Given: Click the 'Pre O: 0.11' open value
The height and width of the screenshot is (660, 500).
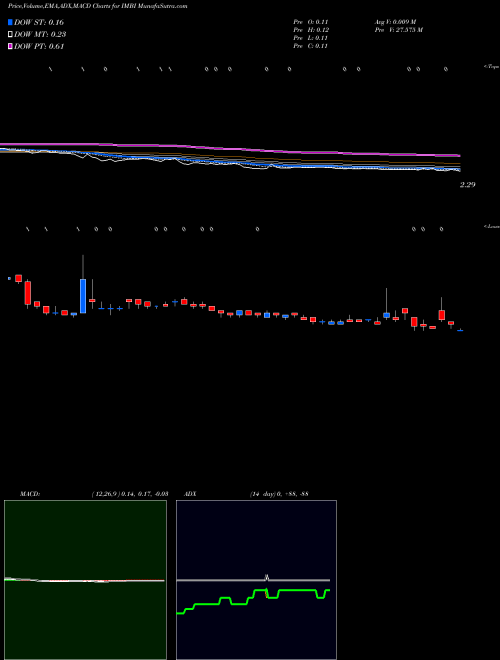Looking at the screenshot, I should point(311,22).
